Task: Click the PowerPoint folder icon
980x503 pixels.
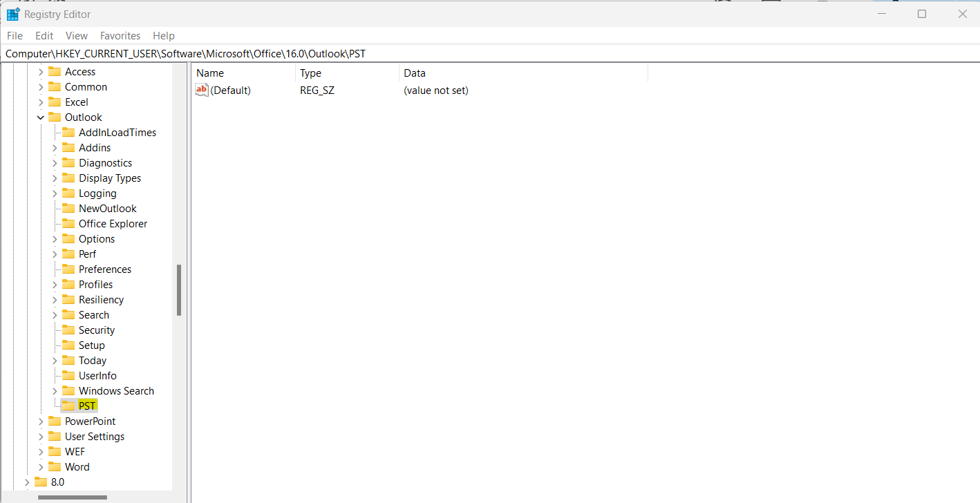Action: (x=55, y=421)
